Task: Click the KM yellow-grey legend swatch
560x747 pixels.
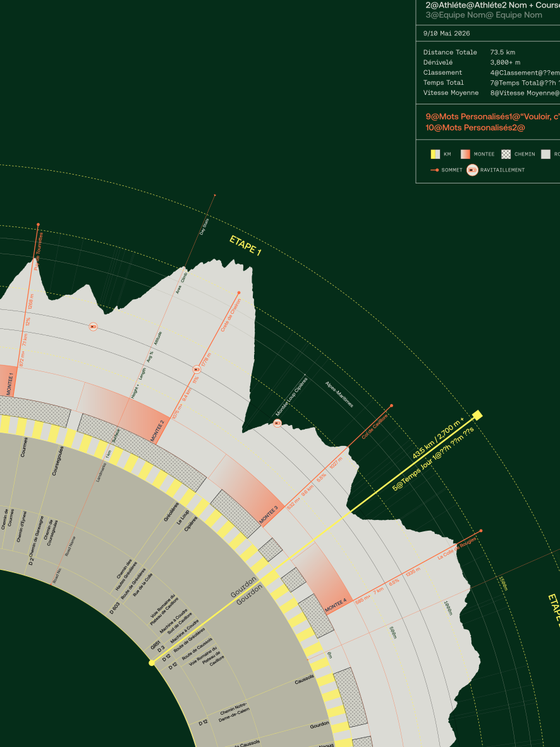Action: 435,154
